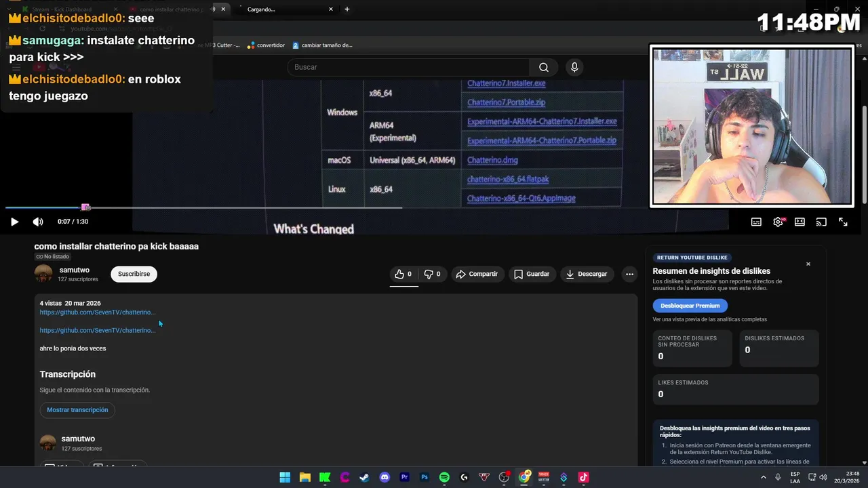Open convertidor bookmark
Screen dimensions: 868x488
266,45
